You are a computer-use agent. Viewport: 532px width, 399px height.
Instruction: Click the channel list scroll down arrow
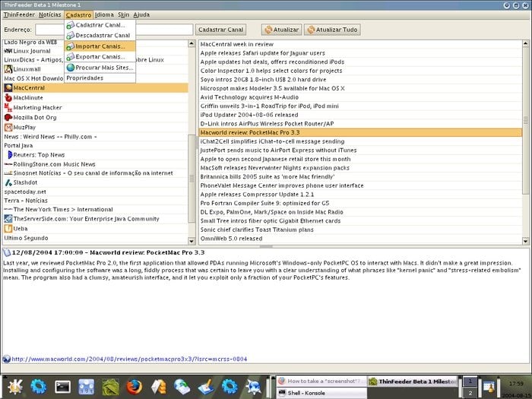click(x=192, y=241)
